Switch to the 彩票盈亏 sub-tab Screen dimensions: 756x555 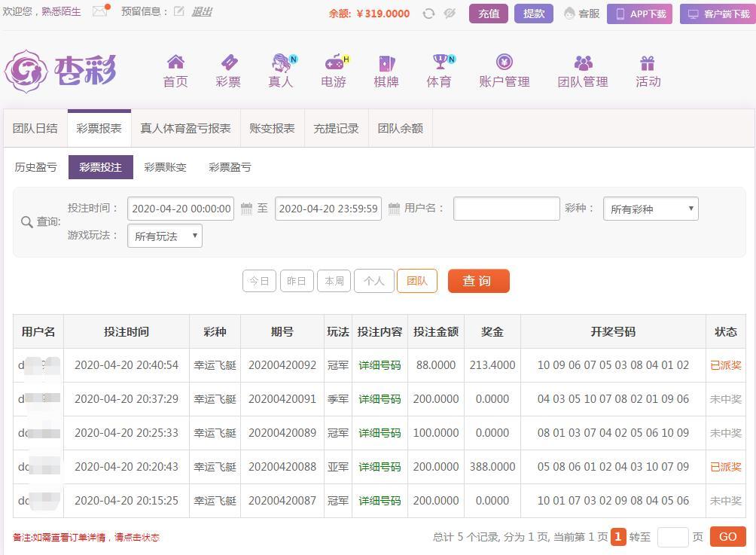click(x=230, y=167)
